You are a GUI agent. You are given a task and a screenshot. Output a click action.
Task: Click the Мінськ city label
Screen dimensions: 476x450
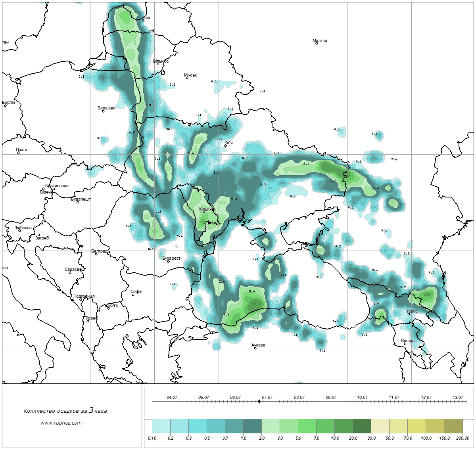pyautogui.click(x=190, y=75)
